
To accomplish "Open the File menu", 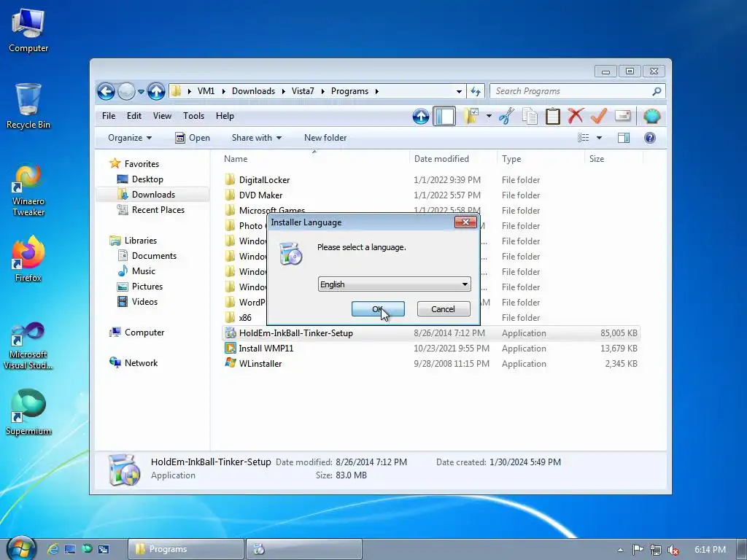I will pos(109,116).
